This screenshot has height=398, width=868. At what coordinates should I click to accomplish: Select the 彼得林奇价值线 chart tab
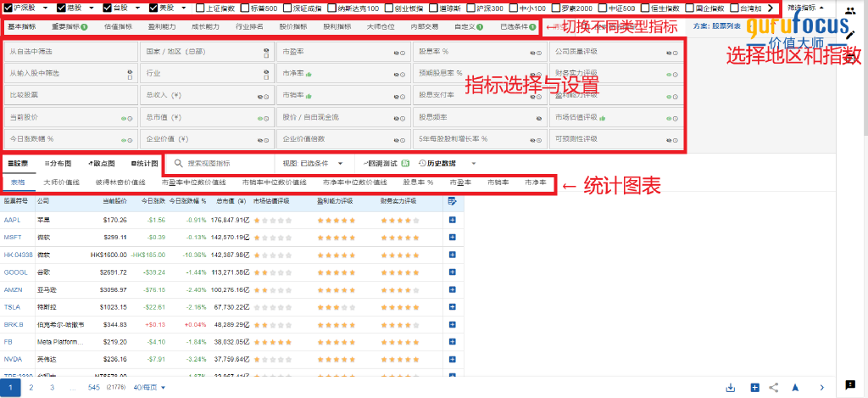pos(120,182)
